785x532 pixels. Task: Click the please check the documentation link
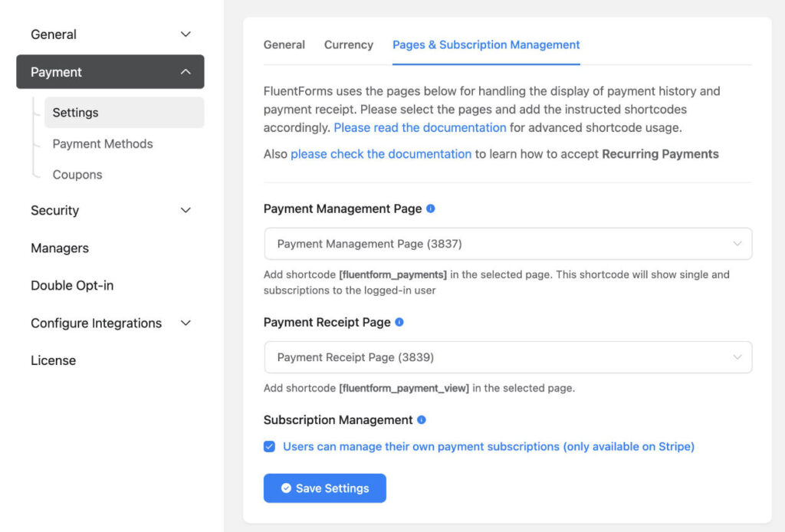pyautogui.click(x=381, y=154)
